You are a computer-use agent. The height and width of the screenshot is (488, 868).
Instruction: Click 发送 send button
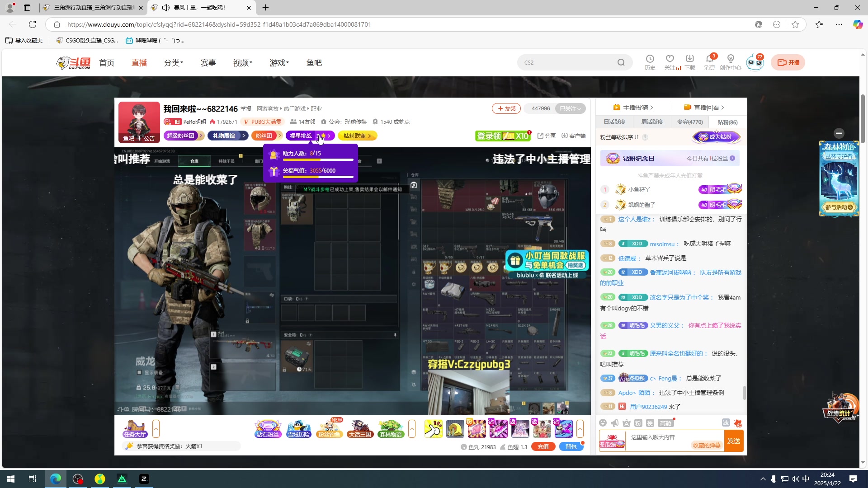[x=734, y=441]
